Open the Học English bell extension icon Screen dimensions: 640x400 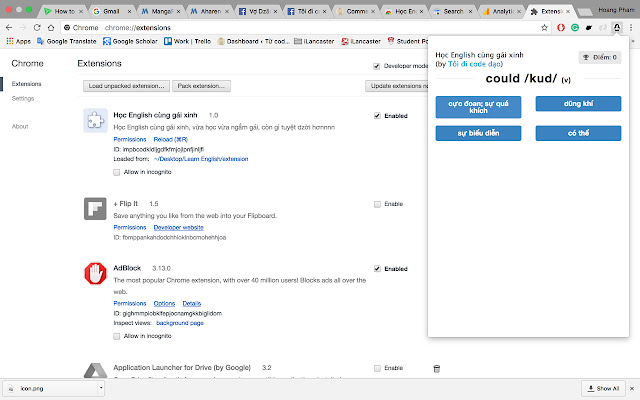point(617,27)
